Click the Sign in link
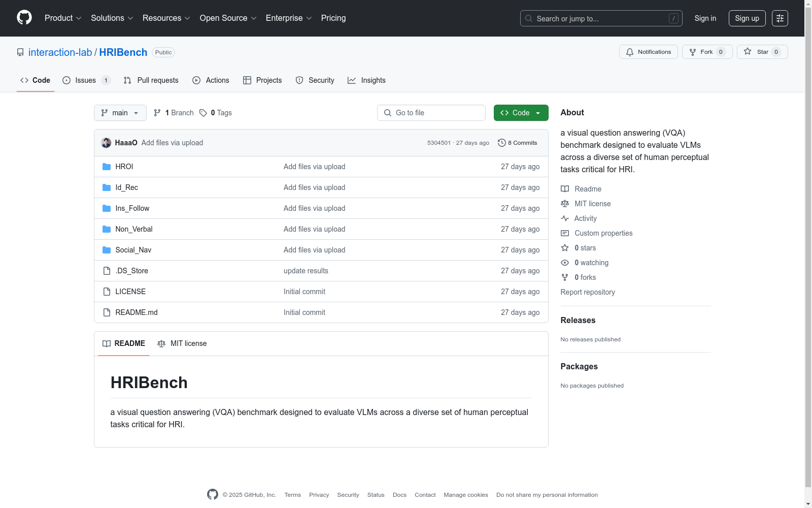The image size is (812, 508). (705, 18)
